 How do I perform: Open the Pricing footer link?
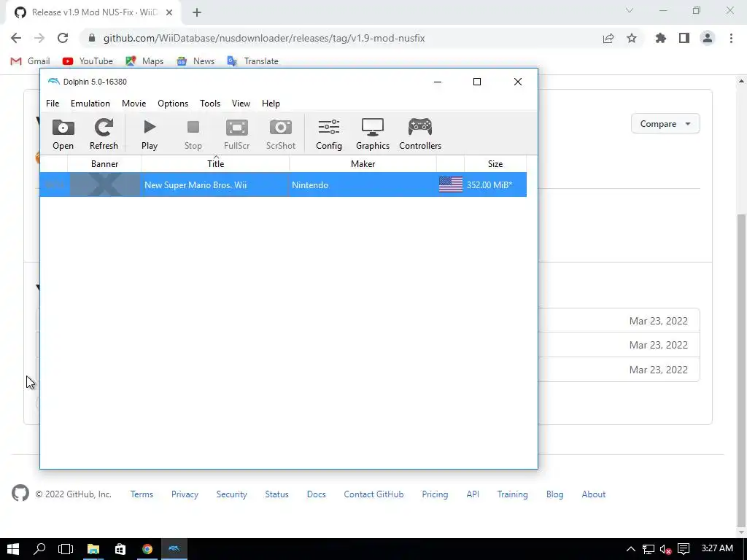pyautogui.click(x=435, y=494)
